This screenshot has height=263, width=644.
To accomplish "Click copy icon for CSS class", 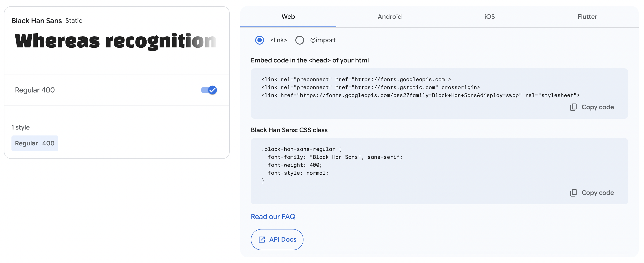I will [x=573, y=193].
